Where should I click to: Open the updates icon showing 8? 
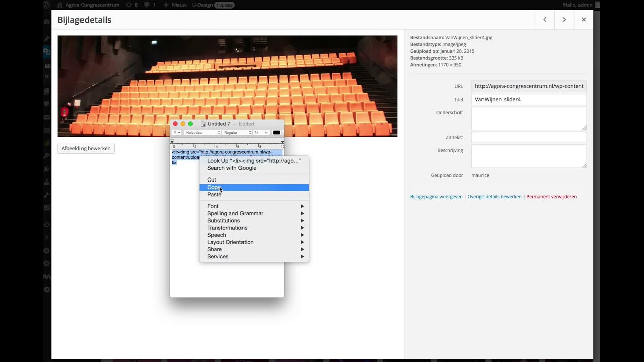coord(129,5)
